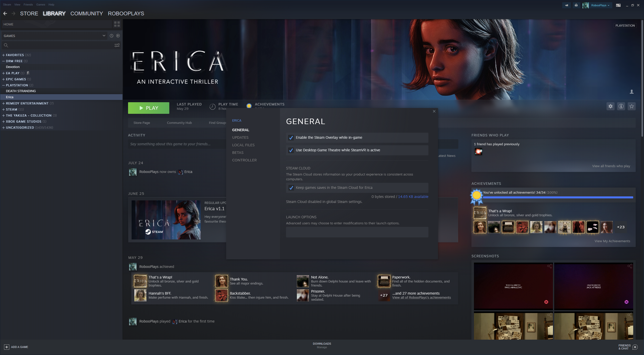Select the UPDATES tab in Erica settings
The width and height of the screenshot is (644, 355).
tap(240, 137)
